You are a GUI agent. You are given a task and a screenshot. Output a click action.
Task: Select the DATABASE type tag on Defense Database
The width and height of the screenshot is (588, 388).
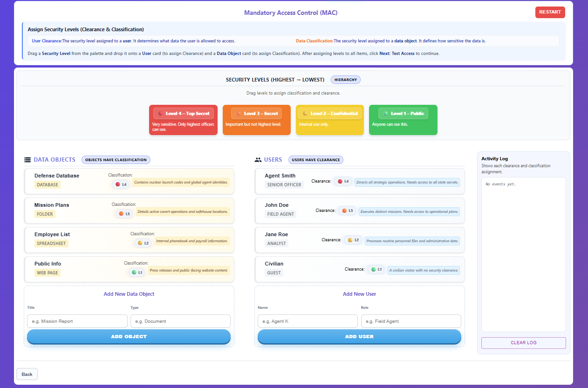[x=47, y=184]
